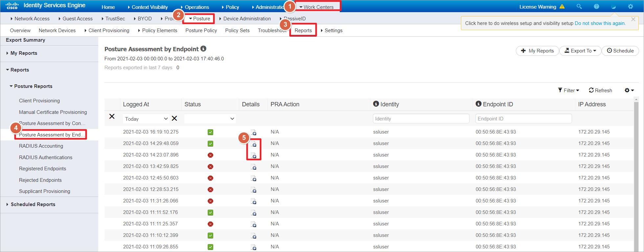Image resolution: width=644 pixels, height=252 pixels.
Task: Click the Cisco logo icon
Action: click(x=12, y=6)
